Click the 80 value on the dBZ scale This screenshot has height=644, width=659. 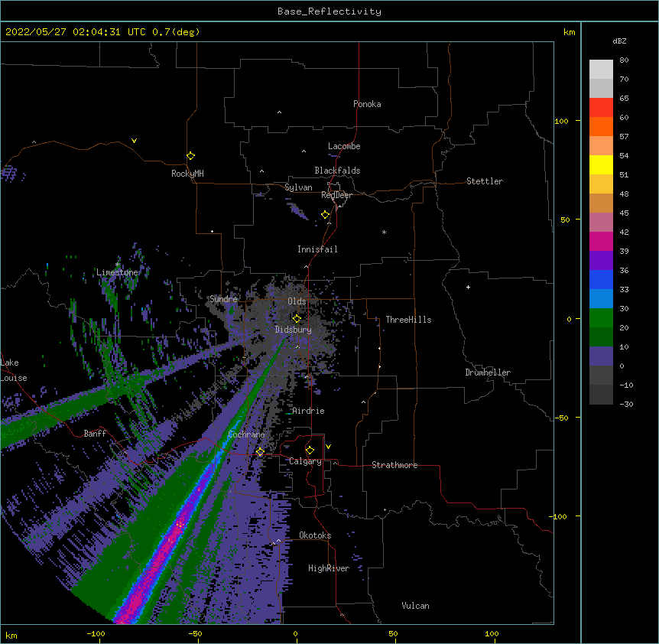click(x=624, y=60)
